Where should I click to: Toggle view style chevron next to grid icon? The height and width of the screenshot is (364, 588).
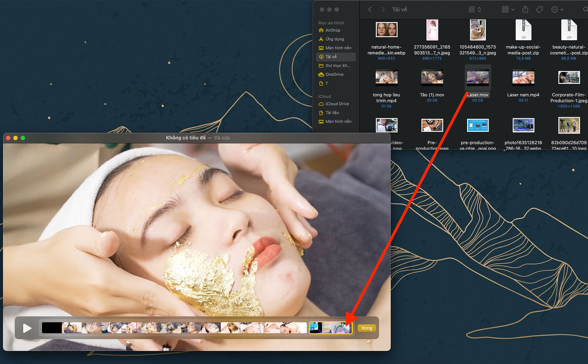tap(479, 9)
